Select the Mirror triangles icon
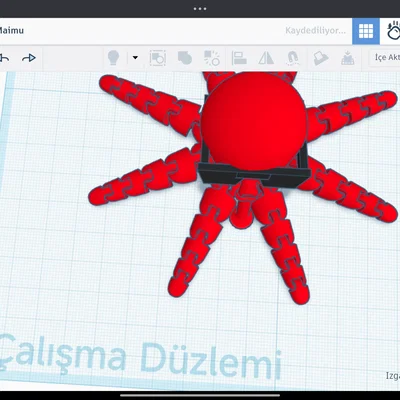This screenshot has height=400, width=400. [266, 58]
